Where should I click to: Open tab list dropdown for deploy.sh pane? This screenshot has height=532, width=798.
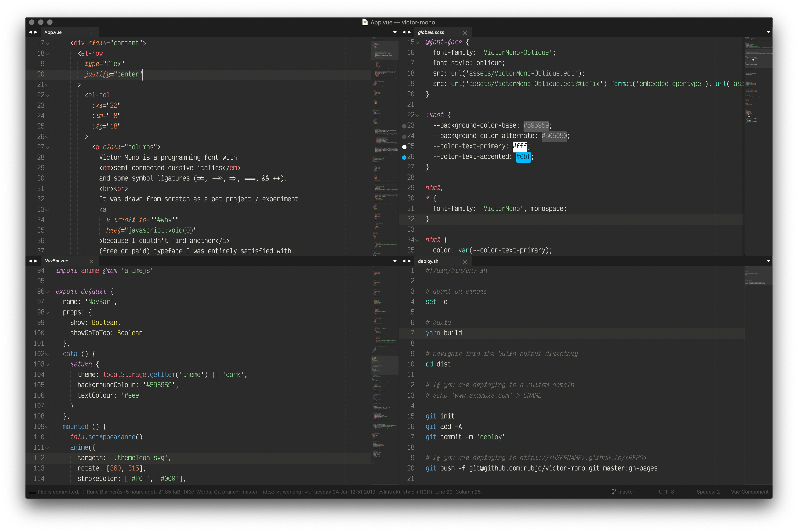coord(768,261)
